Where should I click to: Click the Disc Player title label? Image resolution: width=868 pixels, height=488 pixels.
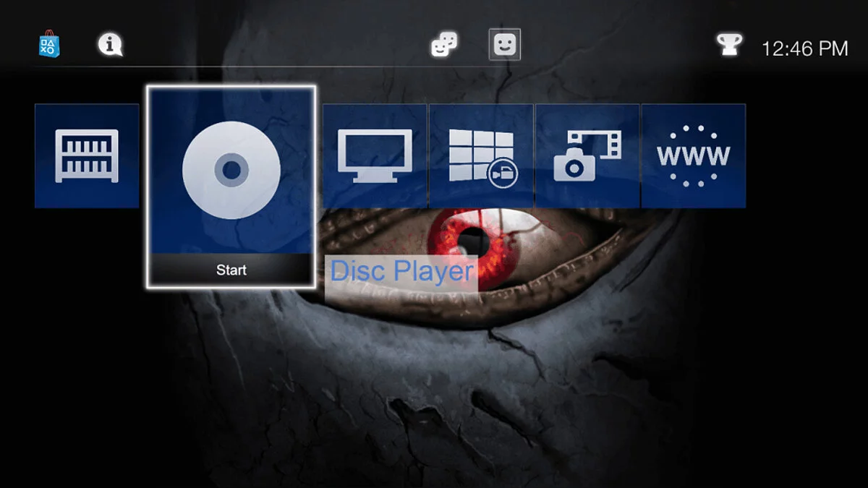[x=401, y=272]
